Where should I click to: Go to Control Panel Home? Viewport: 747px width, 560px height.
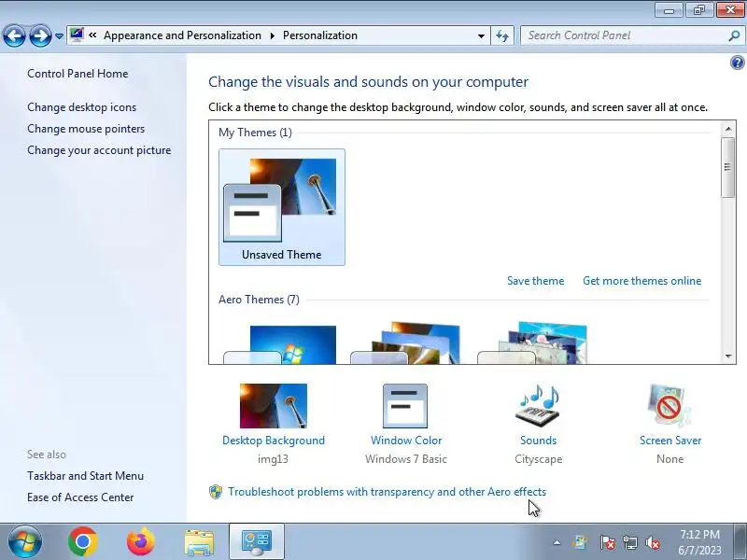coord(78,74)
